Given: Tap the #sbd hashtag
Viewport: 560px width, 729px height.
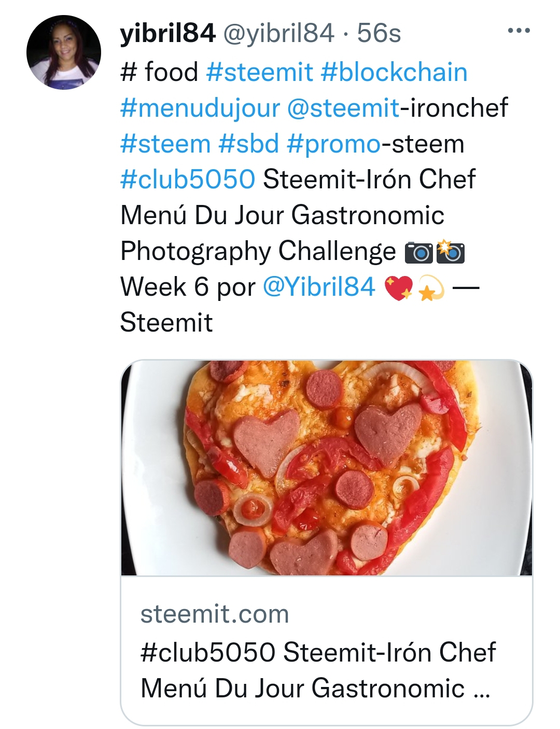Looking at the screenshot, I should [x=249, y=144].
